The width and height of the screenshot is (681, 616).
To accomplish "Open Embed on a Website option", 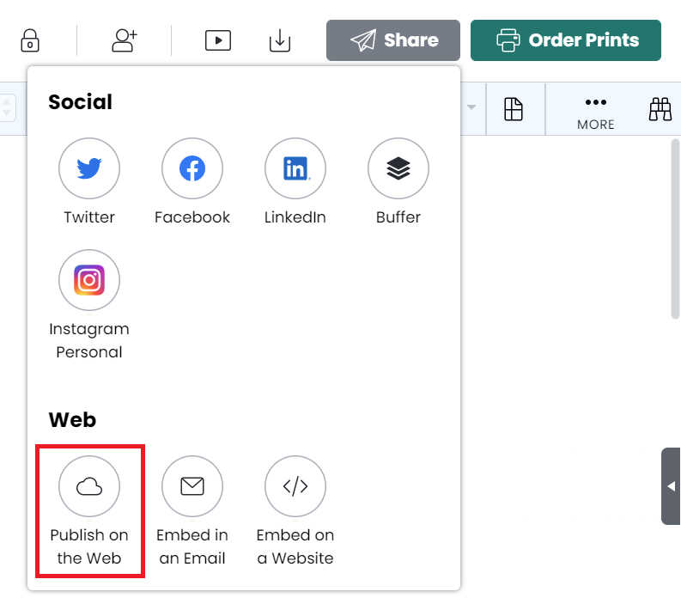I will tap(295, 487).
